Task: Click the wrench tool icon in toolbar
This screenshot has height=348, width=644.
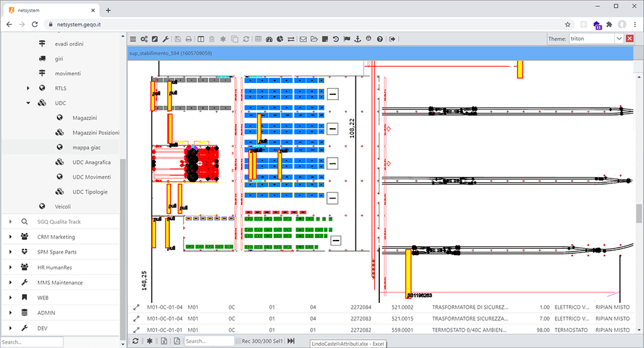Action: coord(166,39)
